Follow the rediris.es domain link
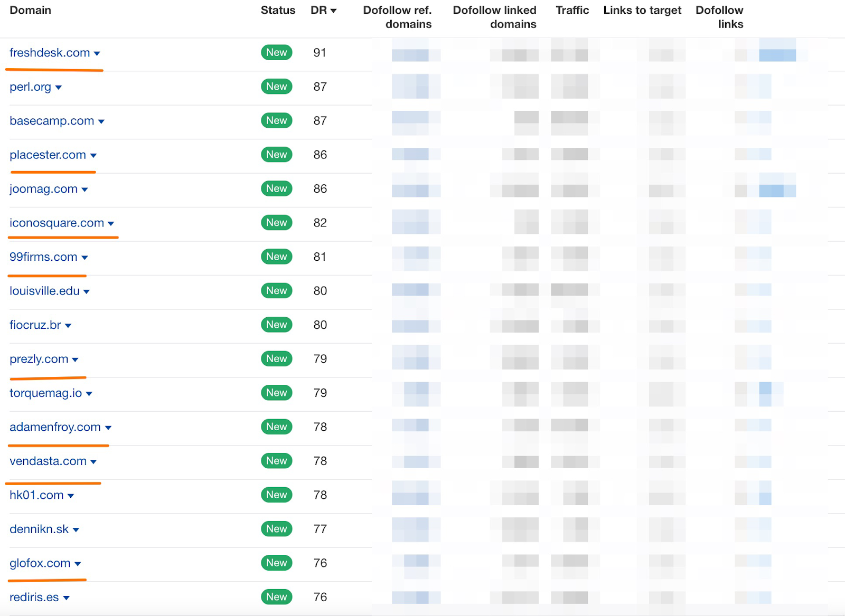The image size is (845, 616). click(x=34, y=598)
